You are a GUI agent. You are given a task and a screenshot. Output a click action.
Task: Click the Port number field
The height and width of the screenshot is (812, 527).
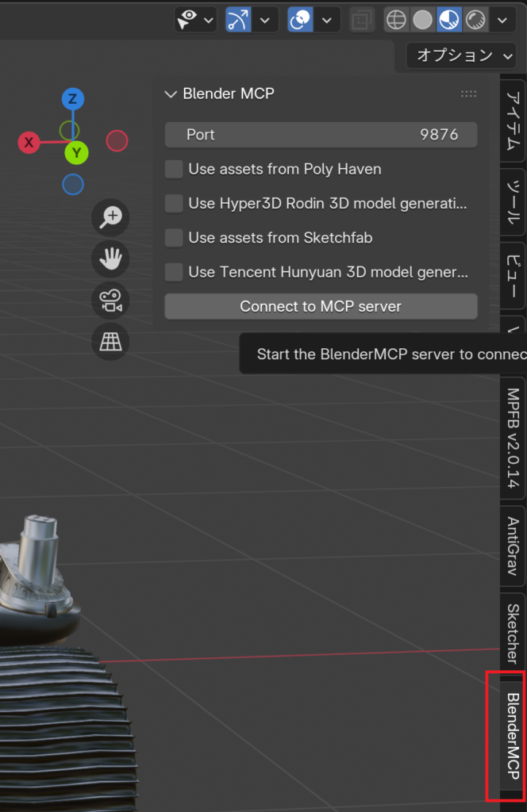point(321,135)
